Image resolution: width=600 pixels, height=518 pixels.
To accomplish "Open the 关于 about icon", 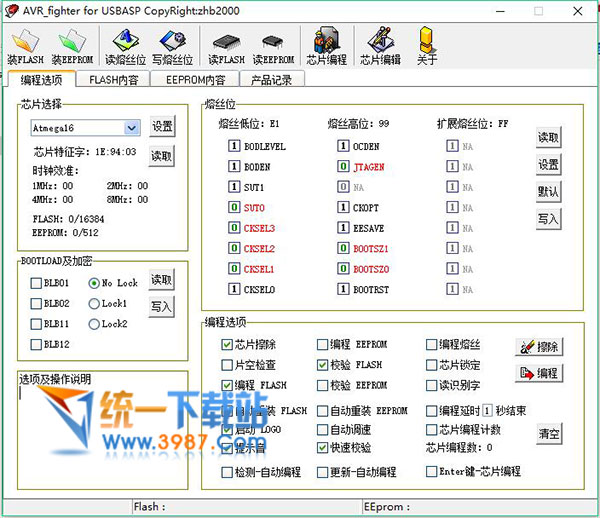I will pos(427,47).
